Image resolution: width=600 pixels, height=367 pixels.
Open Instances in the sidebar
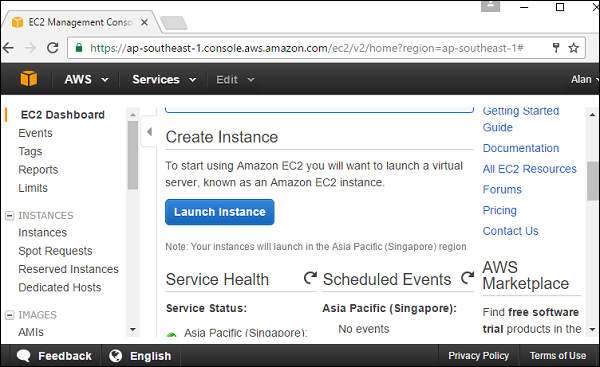pos(42,232)
